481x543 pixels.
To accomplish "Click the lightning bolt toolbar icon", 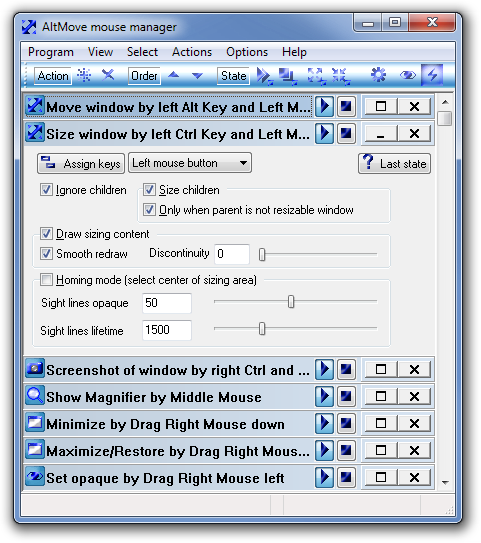I will point(432,75).
